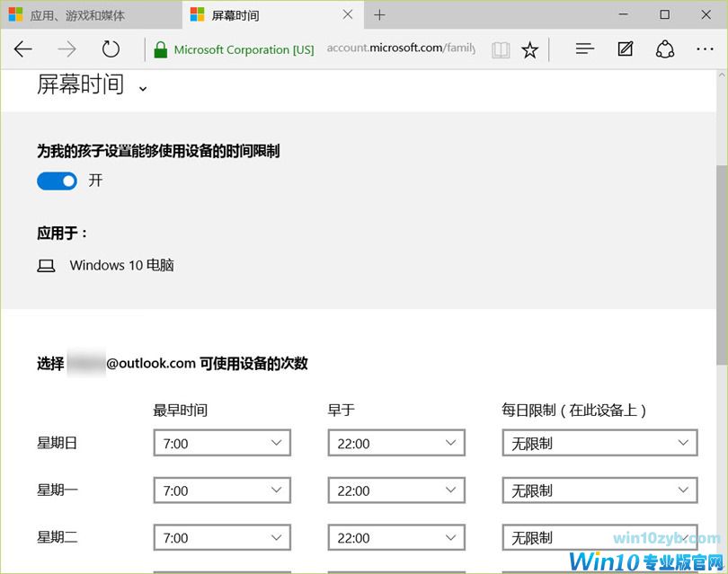This screenshot has height=574, width=728.
Task: Click the browser Back arrow
Action: (23, 49)
